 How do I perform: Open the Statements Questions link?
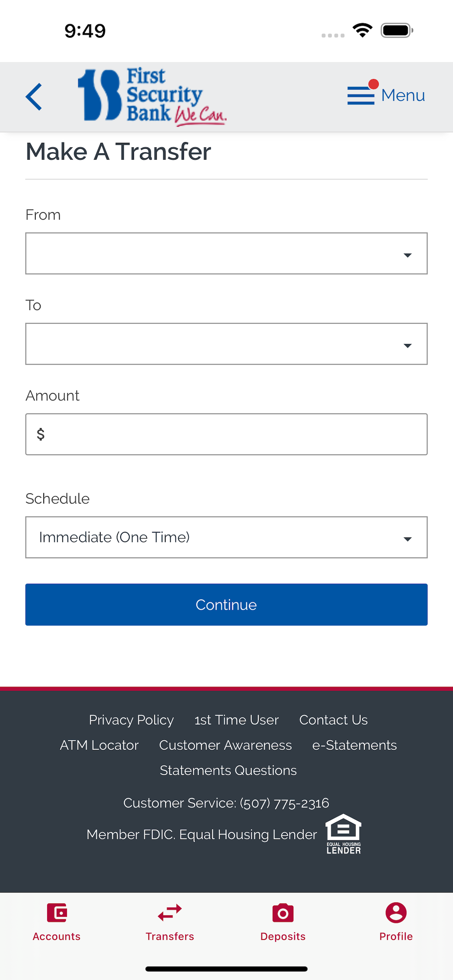coord(228,770)
